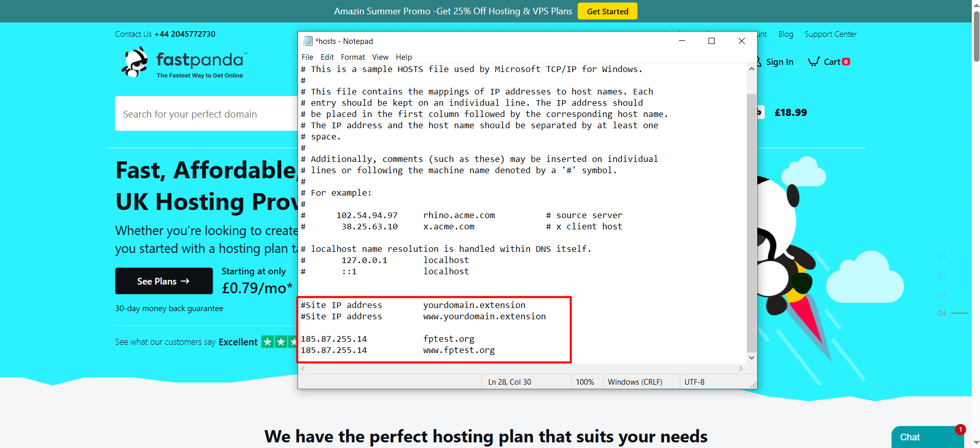Click '38.25.63.10' in Notepad

pyautogui.click(x=370, y=226)
